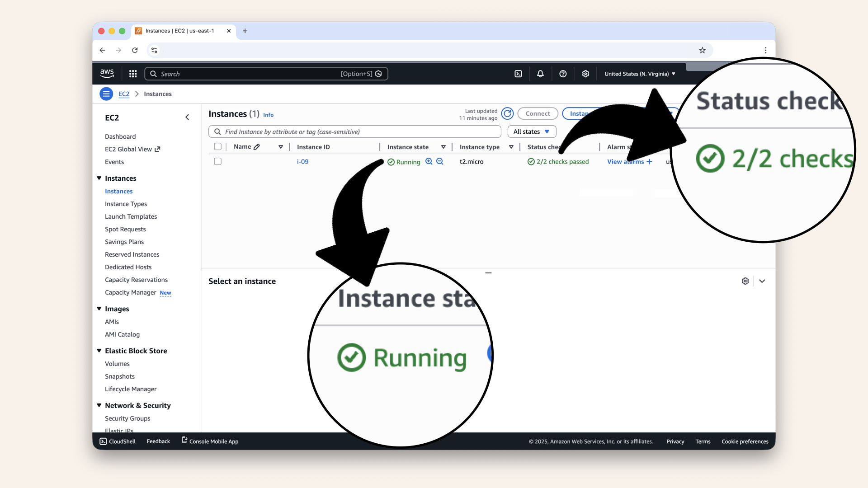Select the checkbox for instance i-09
This screenshot has width=868, height=488.
218,161
